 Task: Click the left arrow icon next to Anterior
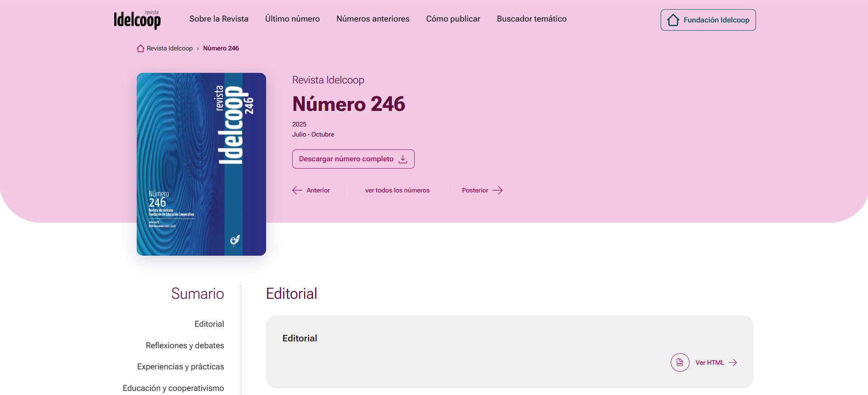(297, 190)
